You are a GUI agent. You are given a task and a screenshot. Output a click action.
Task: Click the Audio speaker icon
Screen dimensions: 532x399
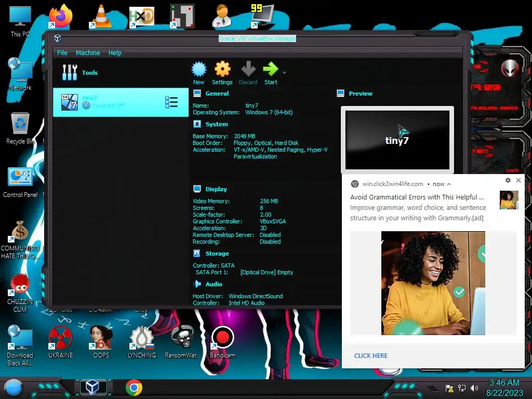click(197, 284)
